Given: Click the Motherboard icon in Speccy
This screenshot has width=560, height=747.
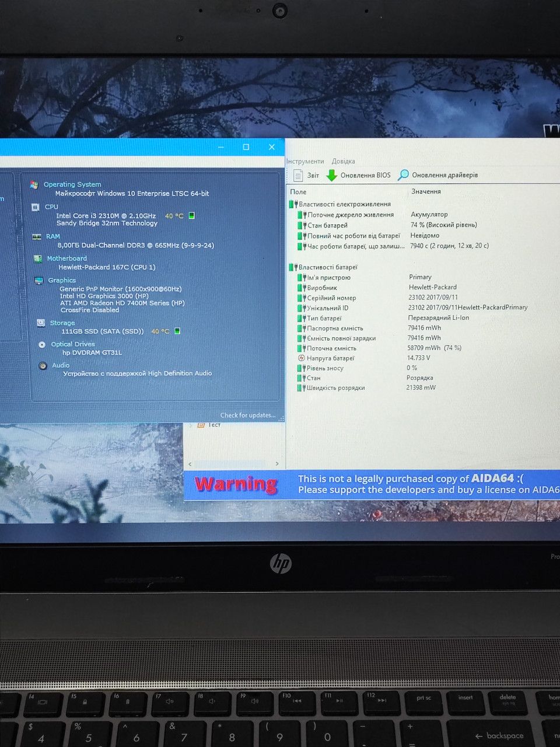Looking at the screenshot, I should [37, 259].
